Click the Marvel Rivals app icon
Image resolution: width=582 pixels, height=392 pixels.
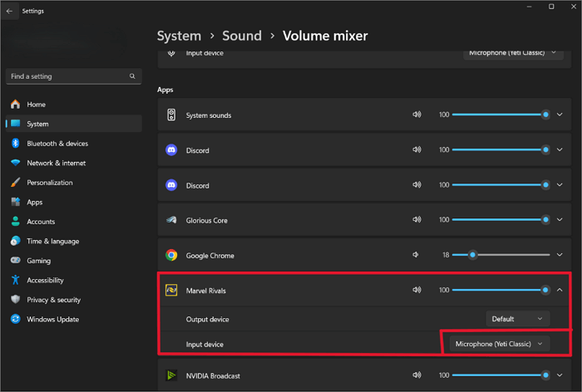171,290
